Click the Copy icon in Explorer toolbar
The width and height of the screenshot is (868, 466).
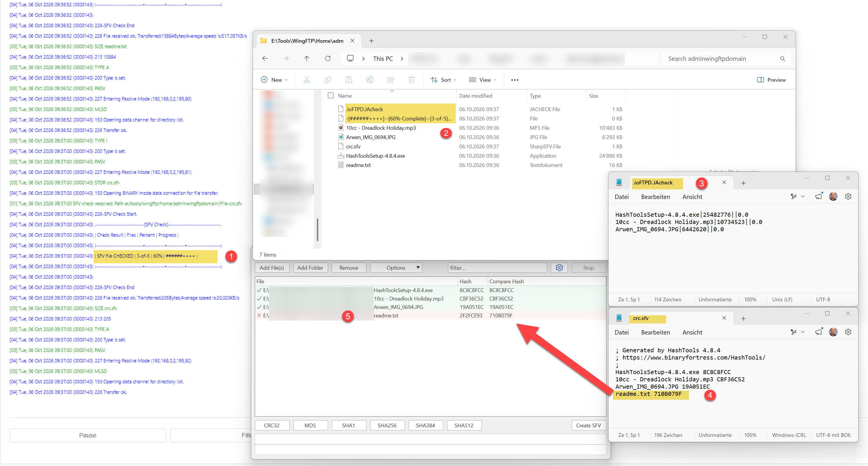[x=328, y=80]
